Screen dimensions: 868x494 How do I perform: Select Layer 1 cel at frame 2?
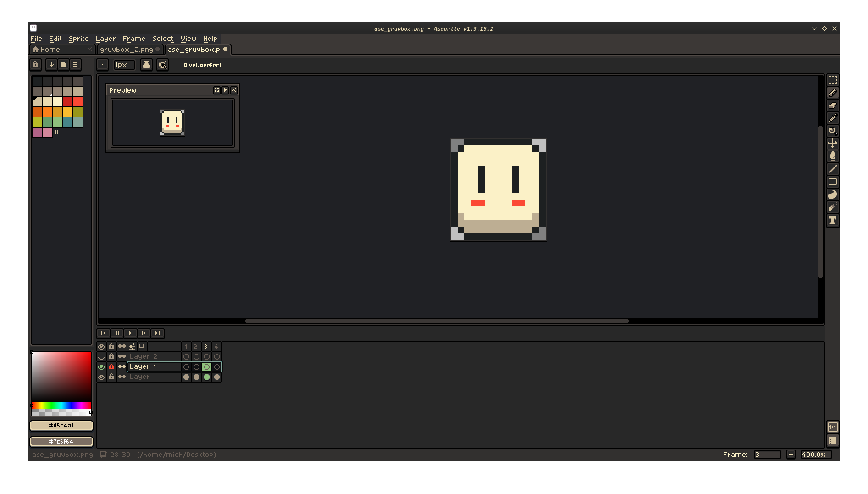tap(196, 367)
